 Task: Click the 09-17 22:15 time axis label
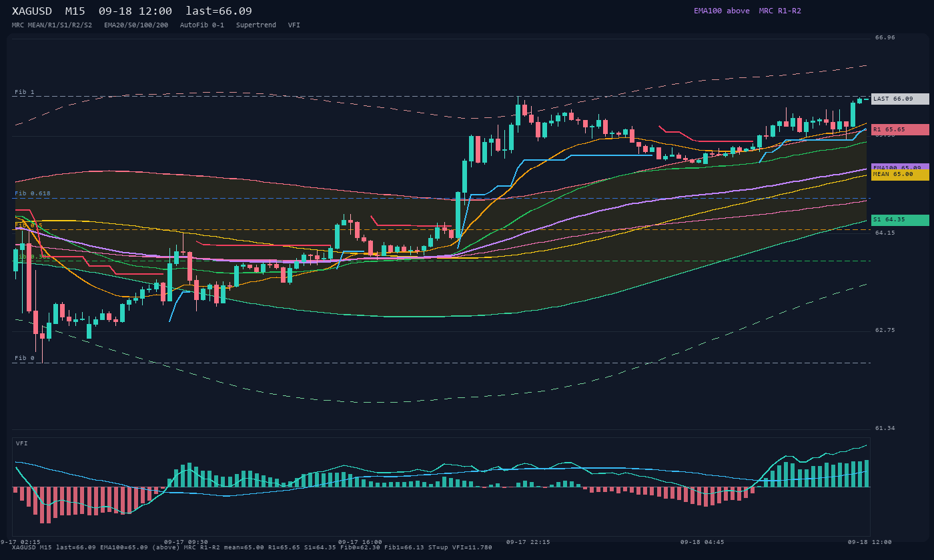[528, 542]
